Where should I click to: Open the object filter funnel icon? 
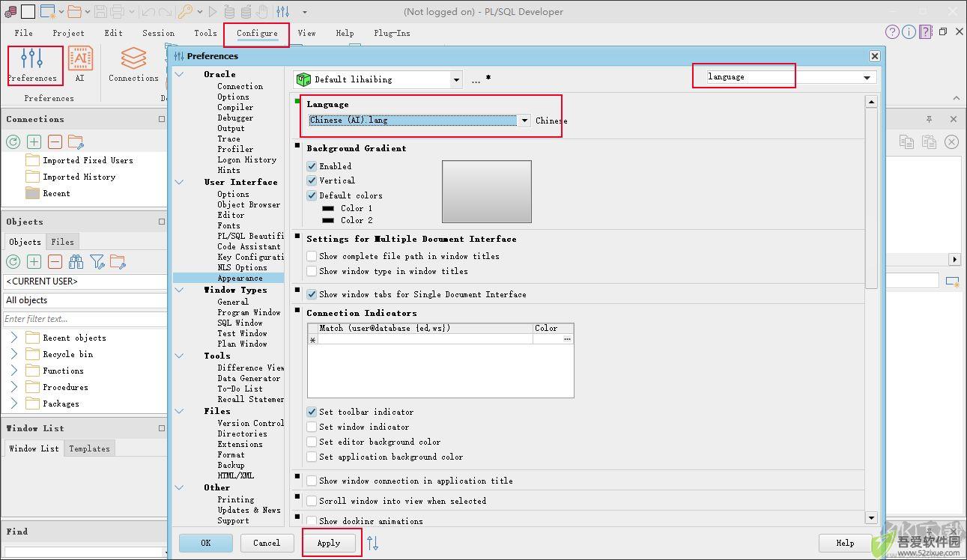point(97,261)
